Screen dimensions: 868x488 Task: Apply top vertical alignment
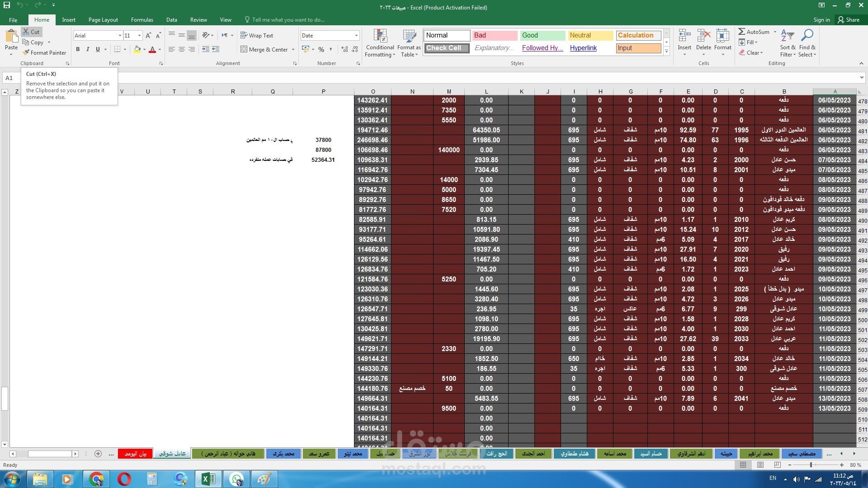click(x=172, y=35)
